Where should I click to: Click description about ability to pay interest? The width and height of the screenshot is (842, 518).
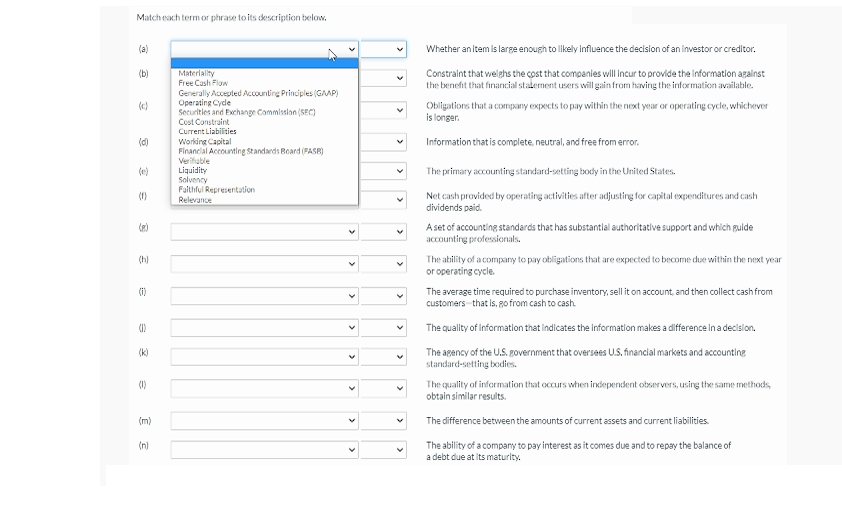[x=578, y=451]
